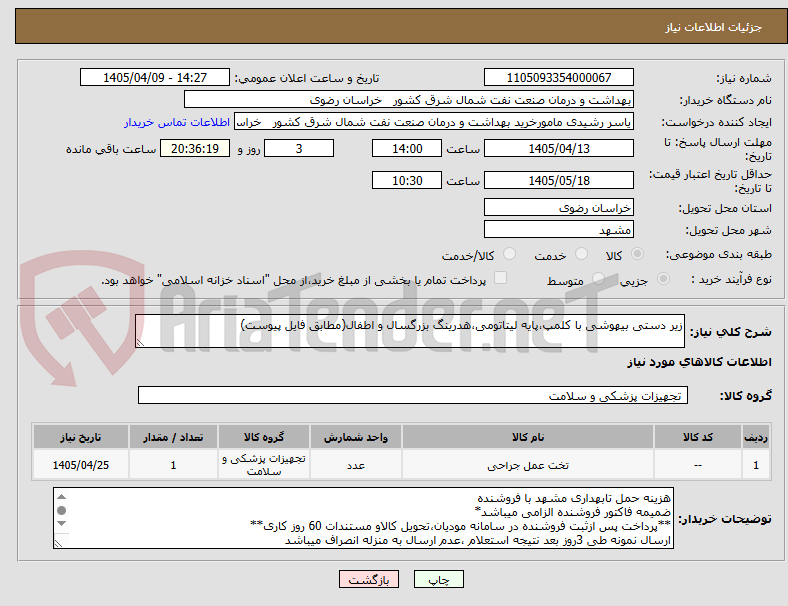Click the جزئیات اطلاعات نیاز page title
The width and height of the screenshot is (788, 606).
(x=714, y=27)
